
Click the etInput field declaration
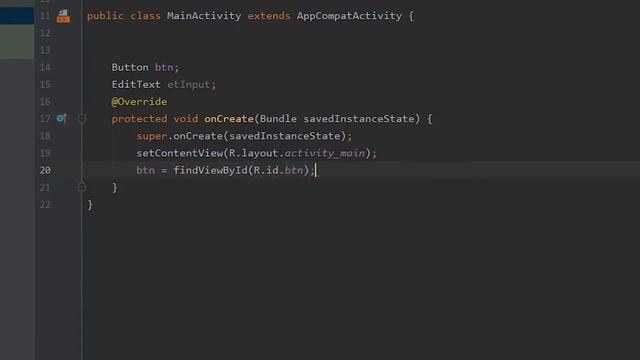pyautogui.click(x=189, y=84)
